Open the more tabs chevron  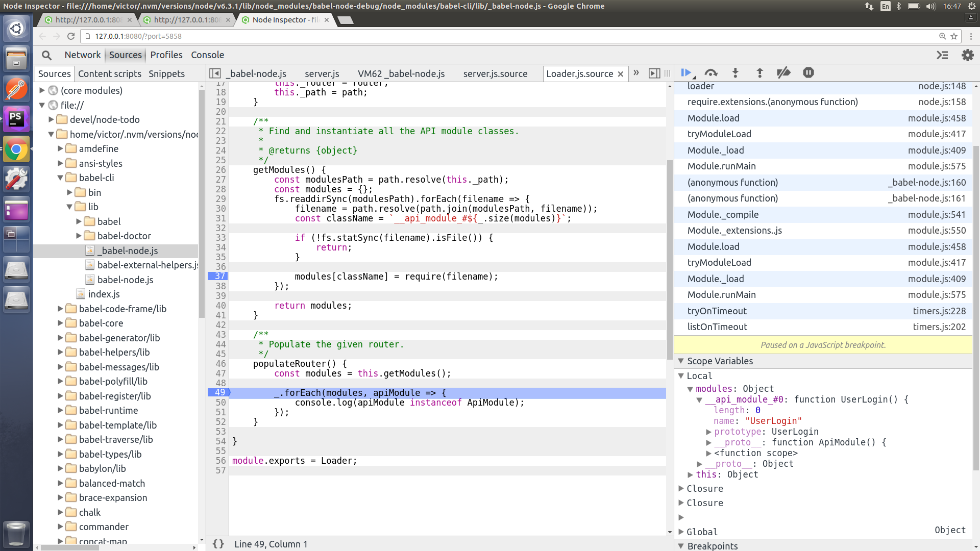point(636,73)
